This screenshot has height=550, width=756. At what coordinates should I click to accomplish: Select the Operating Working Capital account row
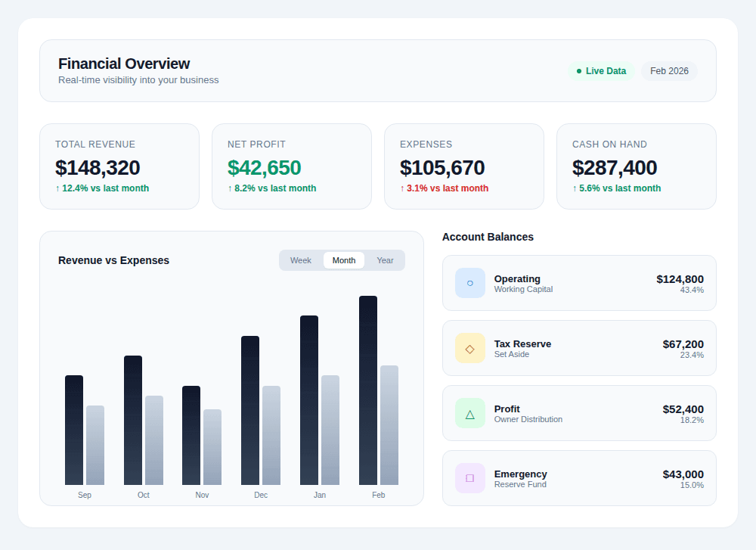coord(580,283)
